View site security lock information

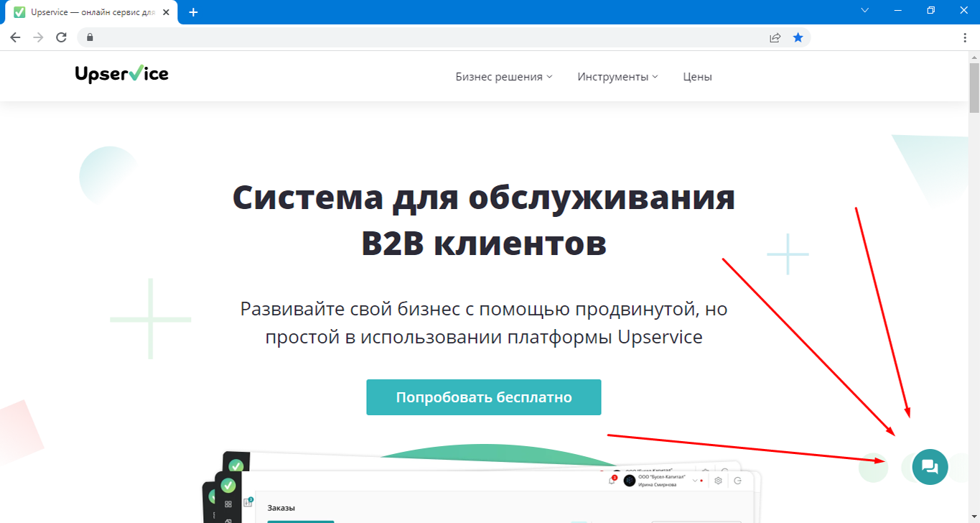pyautogui.click(x=90, y=37)
